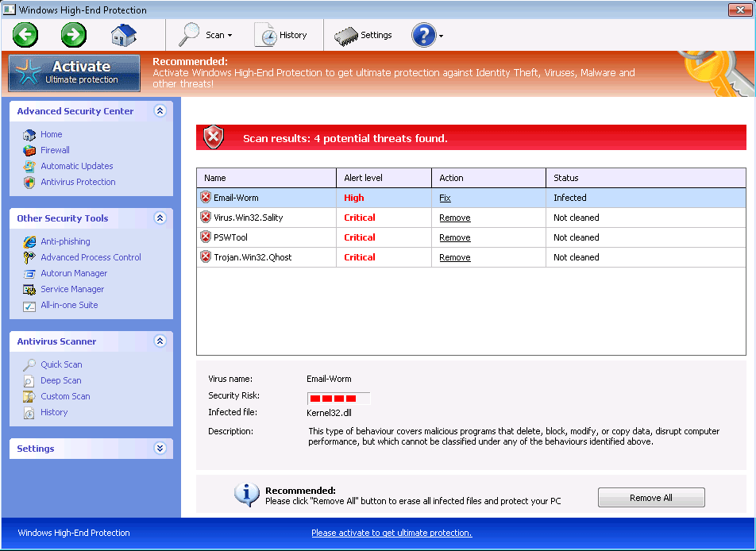Collapse the Advanced Security Center panel
756x551 pixels.
coord(160,111)
